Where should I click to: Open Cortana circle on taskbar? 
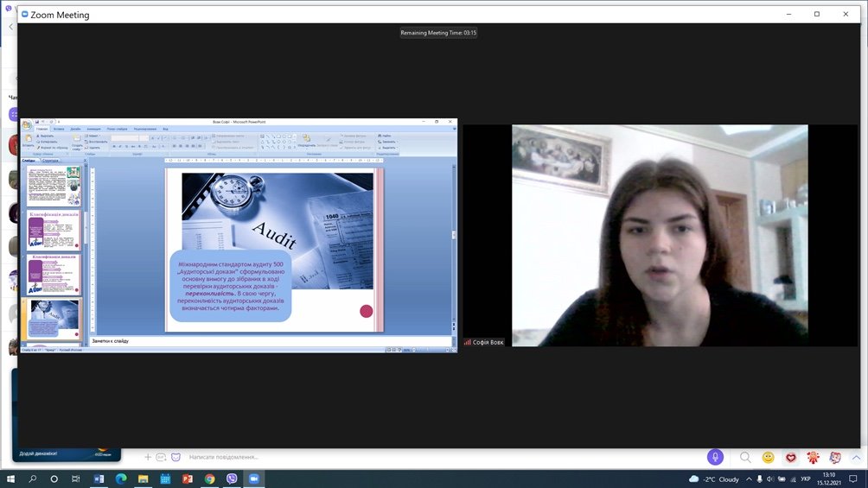54,478
